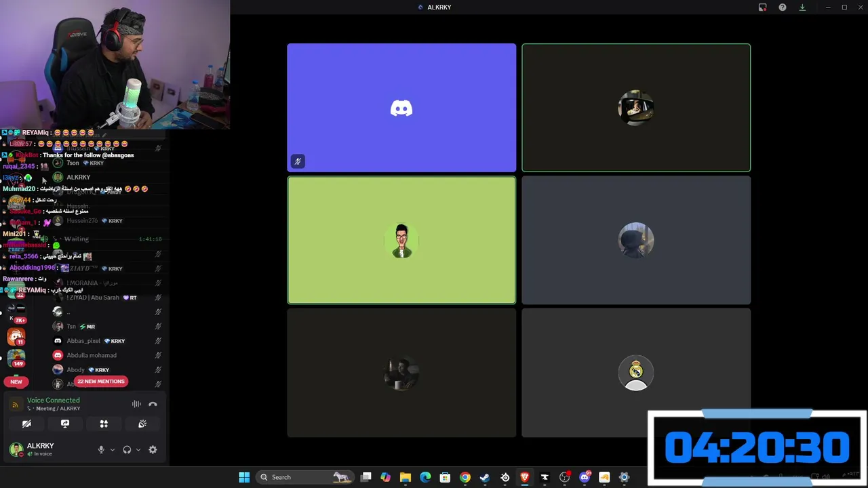Open Settings gear on taskbar
The height and width of the screenshot is (488, 868).
(624, 477)
